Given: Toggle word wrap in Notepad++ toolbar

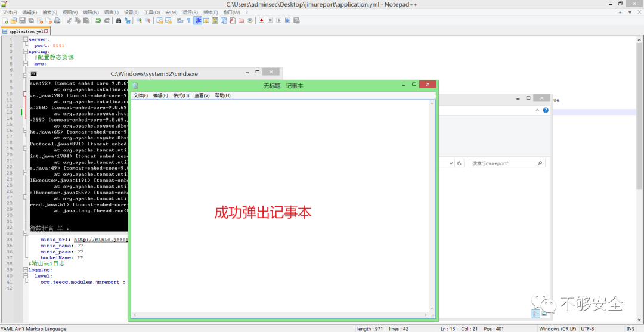Looking at the screenshot, I should click(x=180, y=20).
